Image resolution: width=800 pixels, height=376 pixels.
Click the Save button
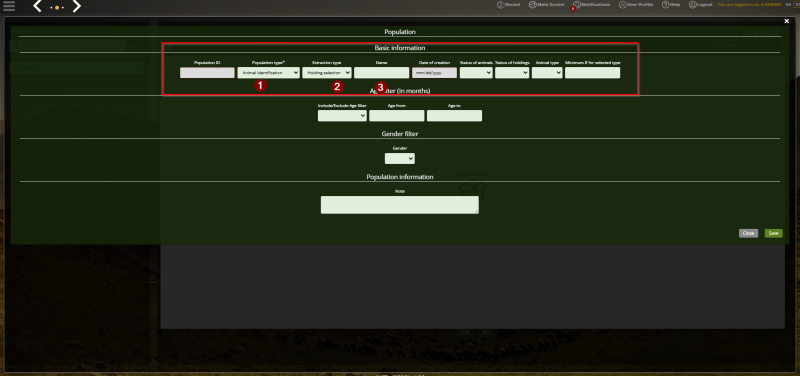(x=773, y=233)
